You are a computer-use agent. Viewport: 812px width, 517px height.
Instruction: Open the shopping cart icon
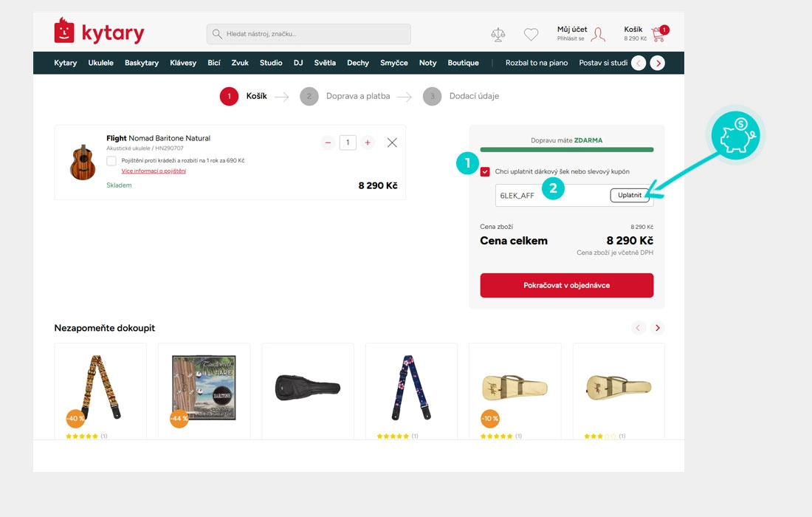658,34
